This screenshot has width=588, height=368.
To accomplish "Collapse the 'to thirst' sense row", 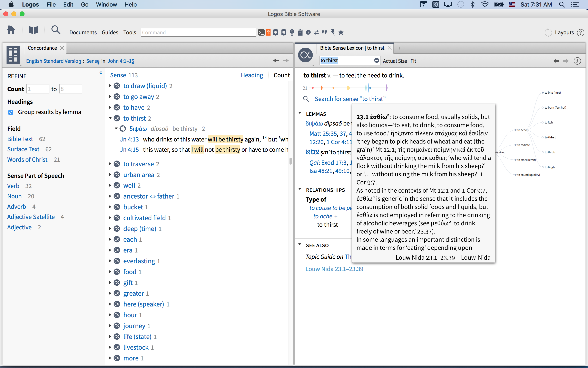I will click(110, 118).
